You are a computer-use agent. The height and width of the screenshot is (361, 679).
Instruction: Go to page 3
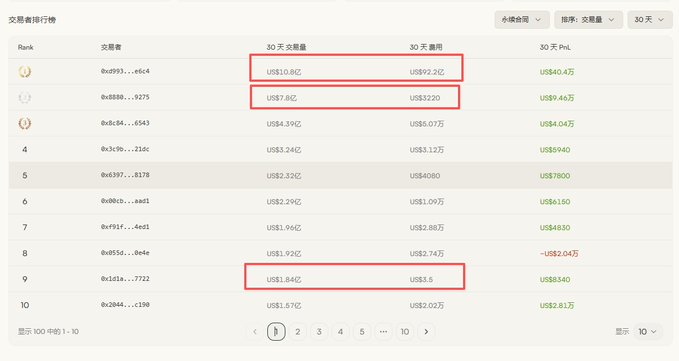pyautogui.click(x=319, y=332)
